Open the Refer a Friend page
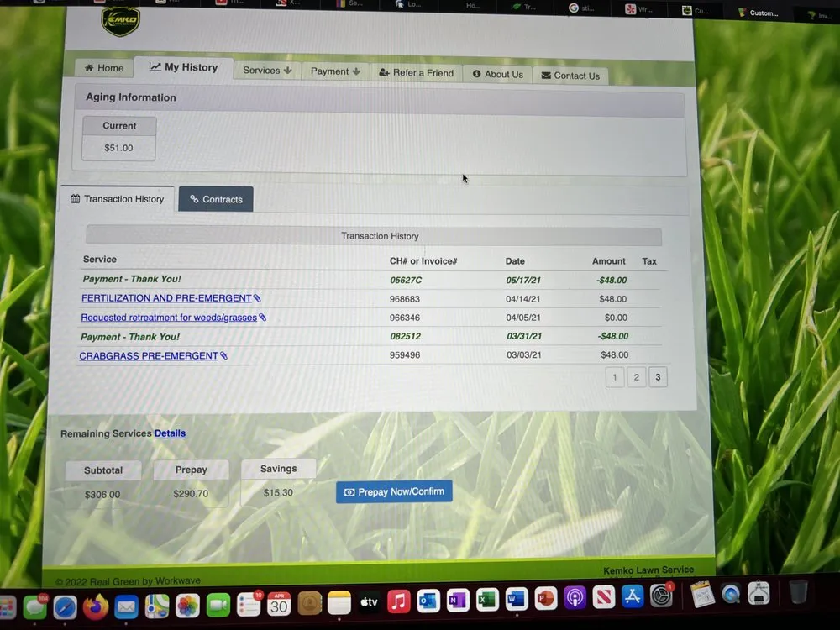The image size is (840, 630). (x=416, y=73)
